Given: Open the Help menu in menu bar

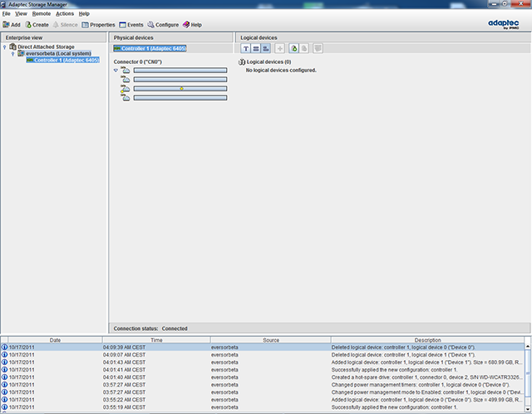Looking at the screenshot, I should [x=84, y=14].
